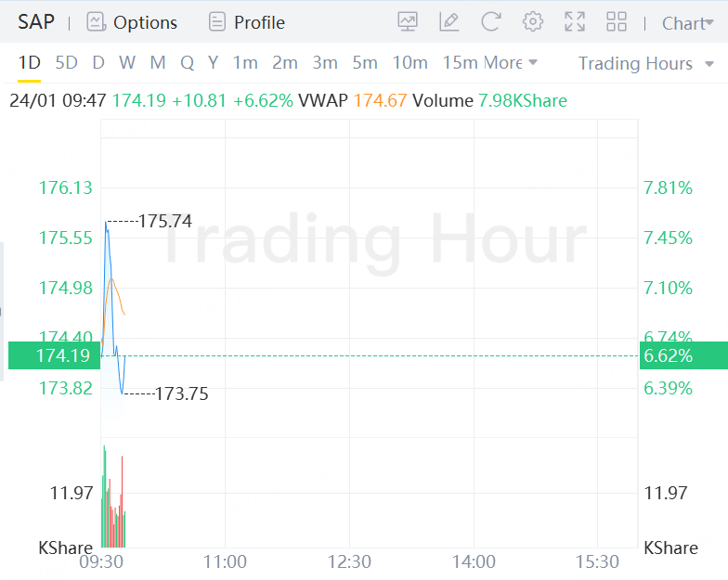
Task: Click the Options icon button
Action: coord(96,22)
